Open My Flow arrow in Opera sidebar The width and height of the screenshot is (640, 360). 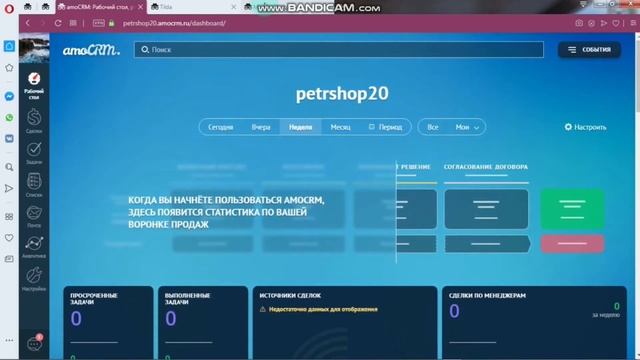(x=9, y=189)
